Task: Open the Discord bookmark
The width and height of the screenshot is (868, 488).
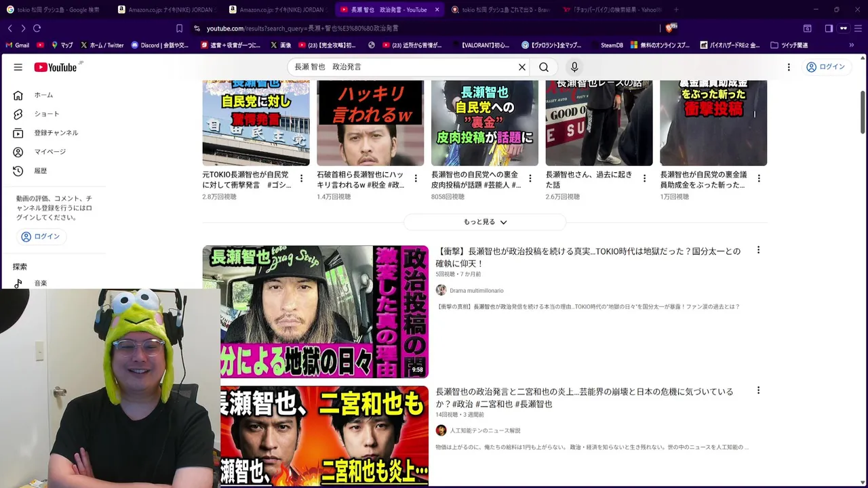Action: (160, 45)
